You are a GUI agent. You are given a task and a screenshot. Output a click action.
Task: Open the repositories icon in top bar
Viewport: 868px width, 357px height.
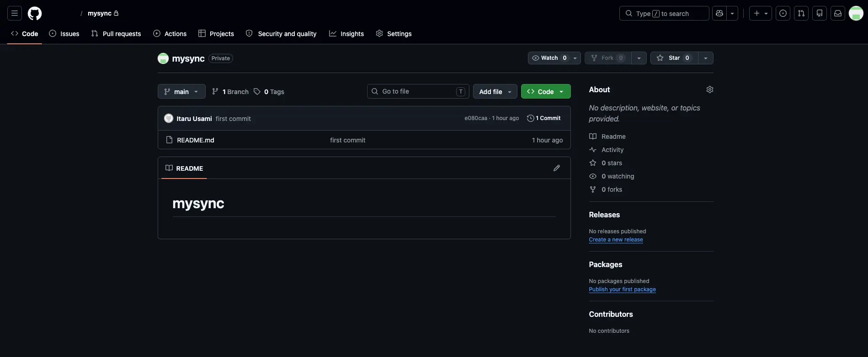pyautogui.click(x=820, y=13)
